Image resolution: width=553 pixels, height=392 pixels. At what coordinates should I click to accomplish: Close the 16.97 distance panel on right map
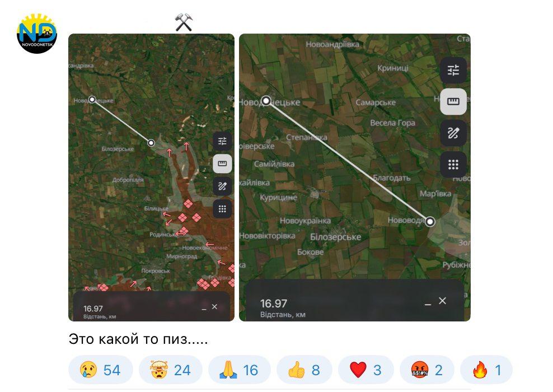click(x=442, y=301)
